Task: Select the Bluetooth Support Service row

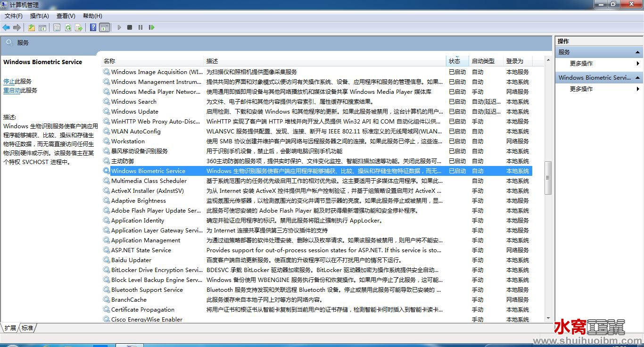Action: click(317, 290)
